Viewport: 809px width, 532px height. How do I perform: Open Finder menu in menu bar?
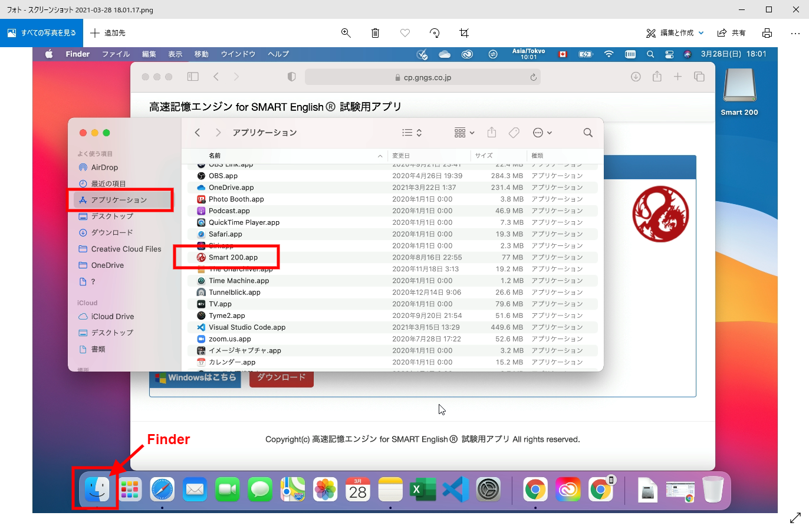point(78,54)
